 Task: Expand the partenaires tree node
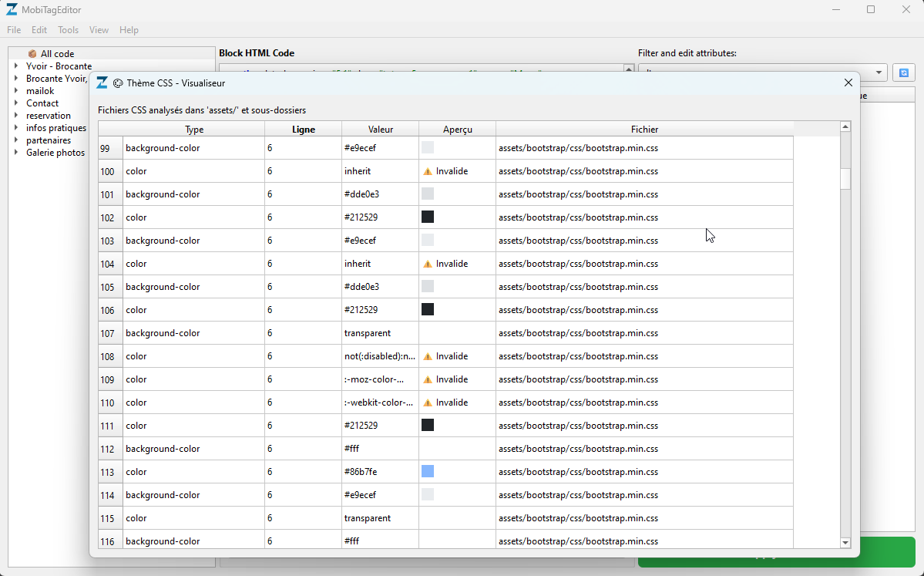coord(16,140)
